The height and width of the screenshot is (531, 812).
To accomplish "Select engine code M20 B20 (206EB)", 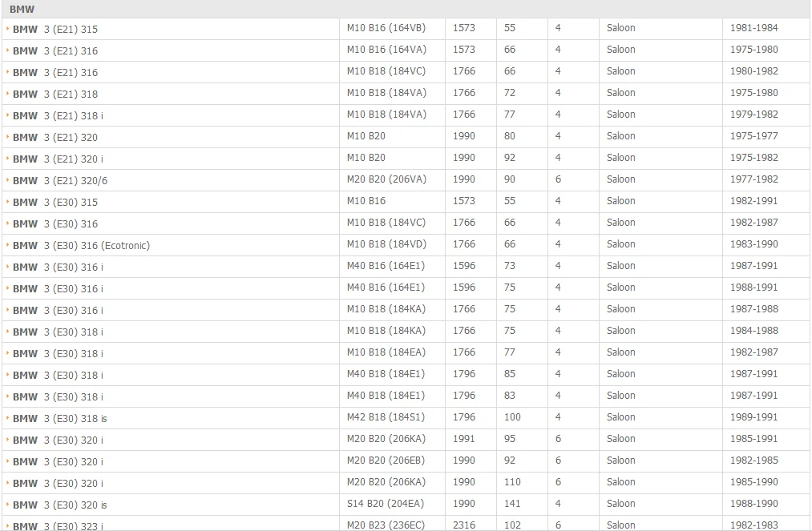I will [x=386, y=461].
